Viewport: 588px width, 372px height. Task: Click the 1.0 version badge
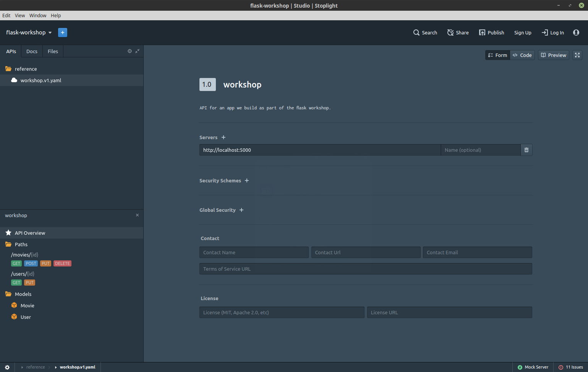[207, 84]
